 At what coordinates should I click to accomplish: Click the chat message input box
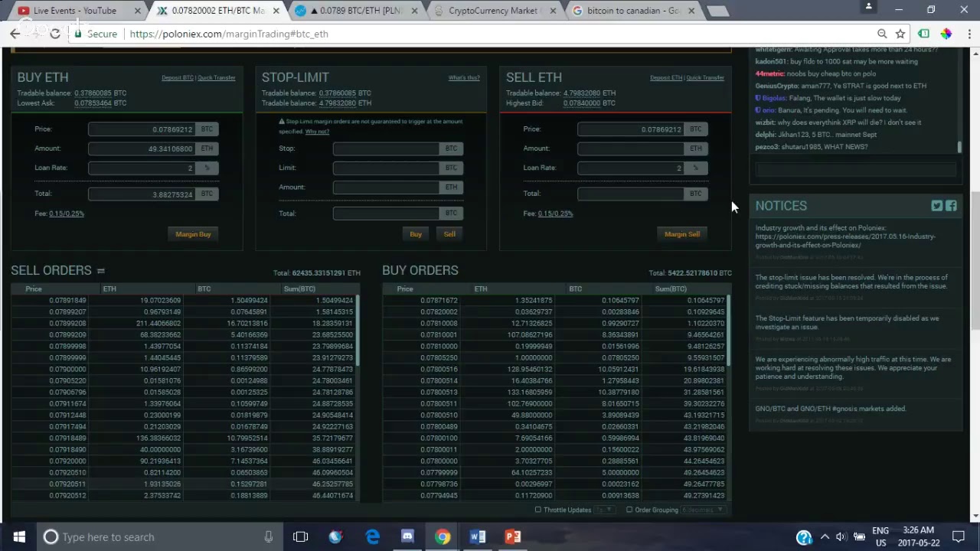click(855, 170)
